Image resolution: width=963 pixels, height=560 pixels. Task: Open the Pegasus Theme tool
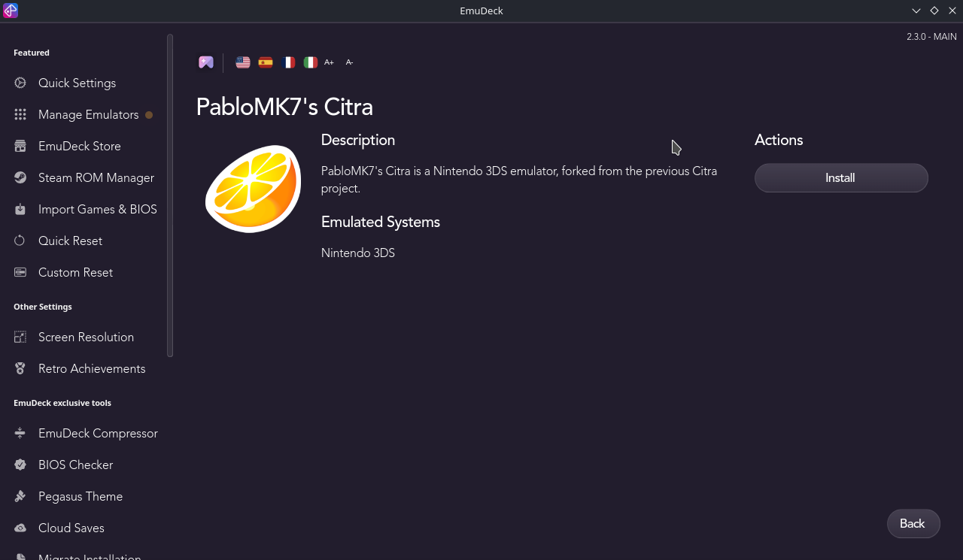pyautogui.click(x=81, y=496)
